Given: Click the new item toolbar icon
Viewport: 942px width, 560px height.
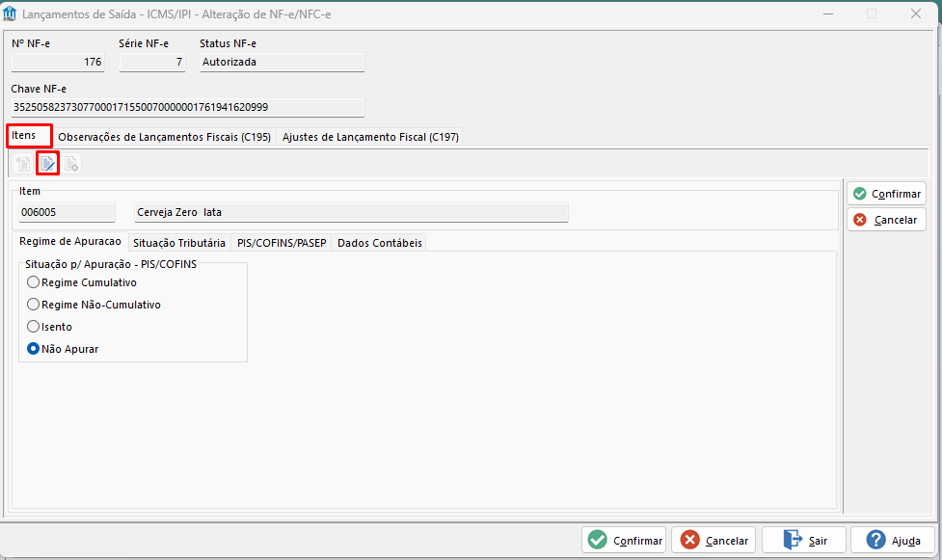Looking at the screenshot, I should click(x=23, y=164).
